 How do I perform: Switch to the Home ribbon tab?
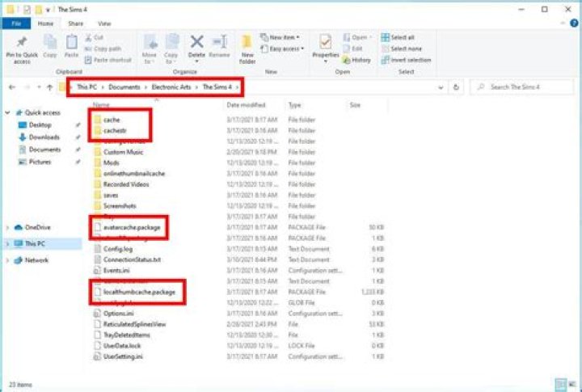45,23
